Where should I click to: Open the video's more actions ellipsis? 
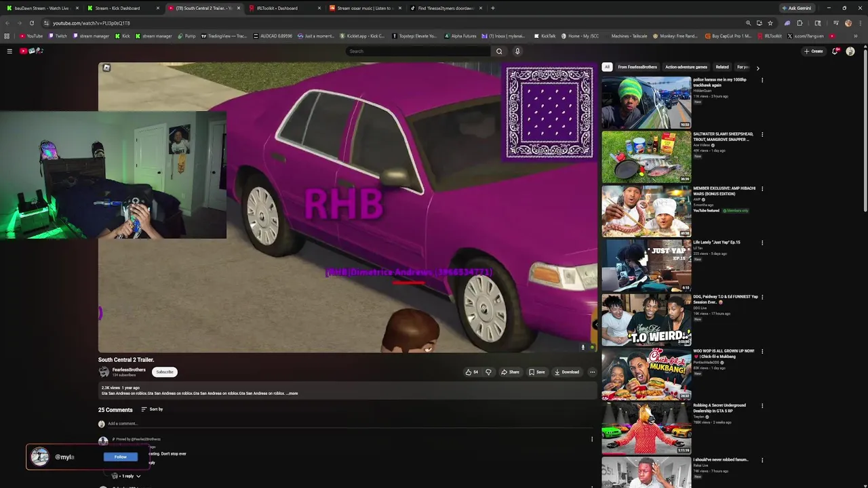tap(592, 372)
